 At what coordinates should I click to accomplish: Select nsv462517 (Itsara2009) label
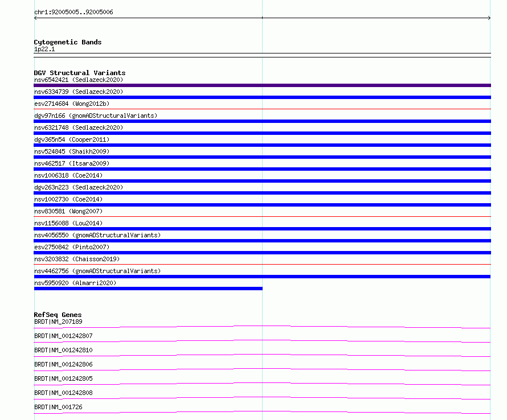pos(72,163)
